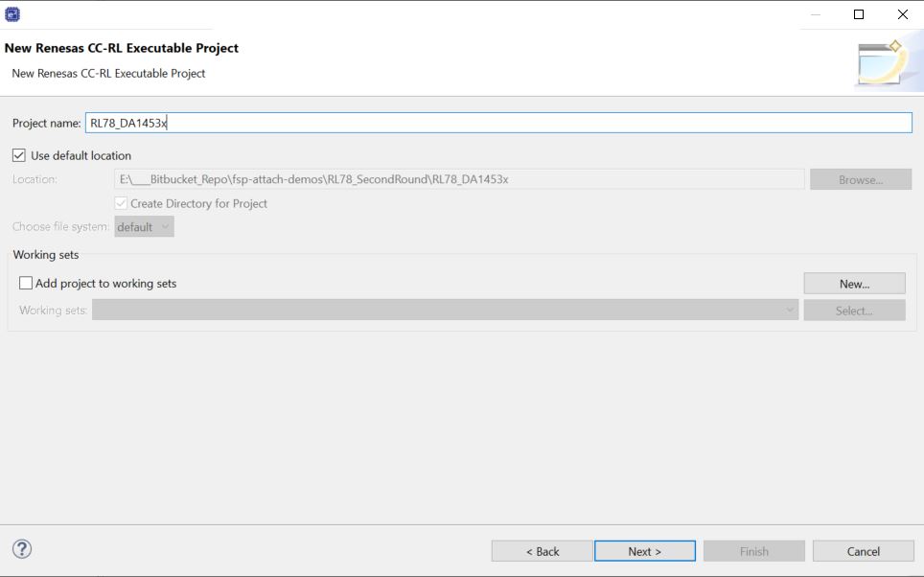Click the New... working set button
This screenshot has height=577, width=924.
854,284
